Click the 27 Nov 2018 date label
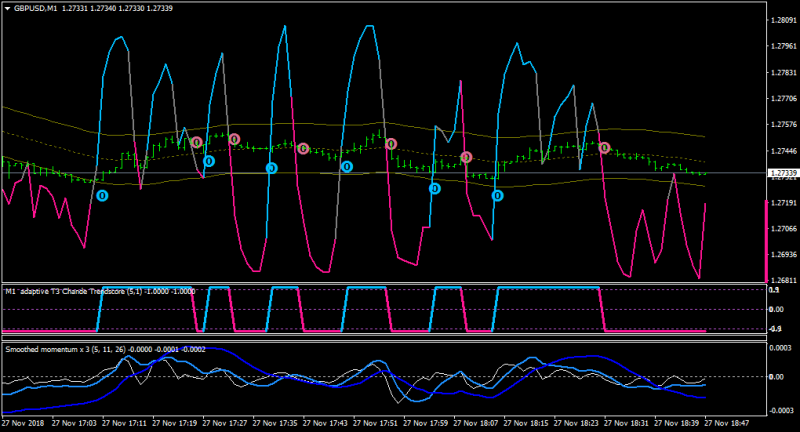800x432 pixels. point(23,423)
